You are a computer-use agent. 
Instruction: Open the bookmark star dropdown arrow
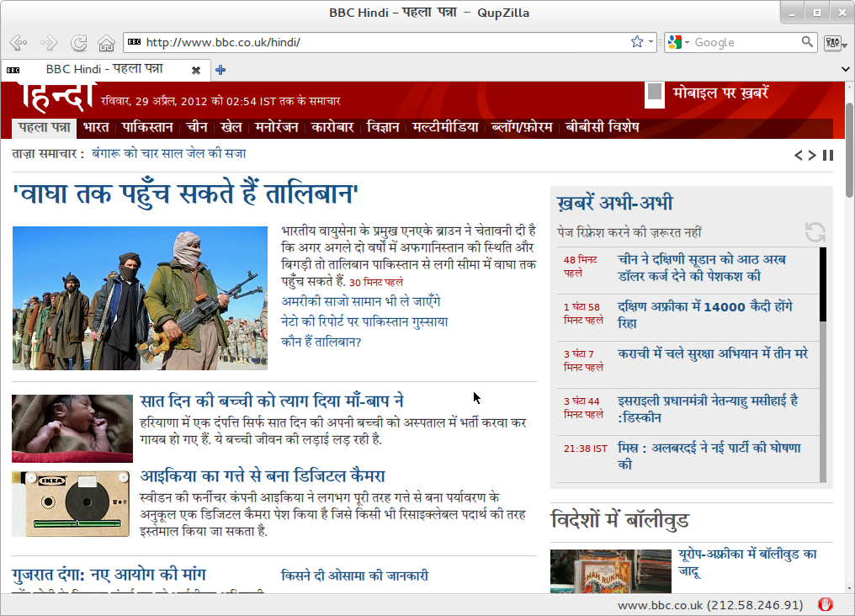651,42
